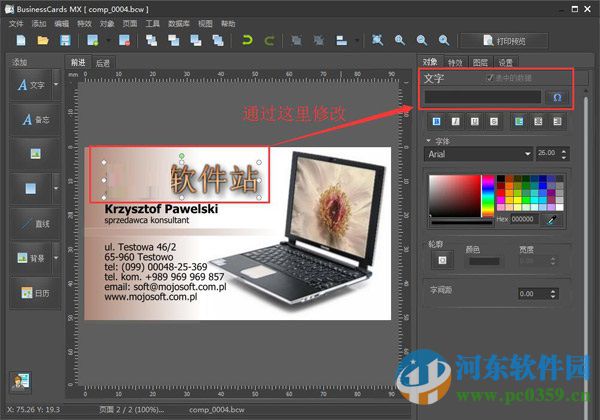The height and width of the screenshot is (420, 600).
Task: Click the align objects icon before the dropdown arrow
Action: point(341,40)
